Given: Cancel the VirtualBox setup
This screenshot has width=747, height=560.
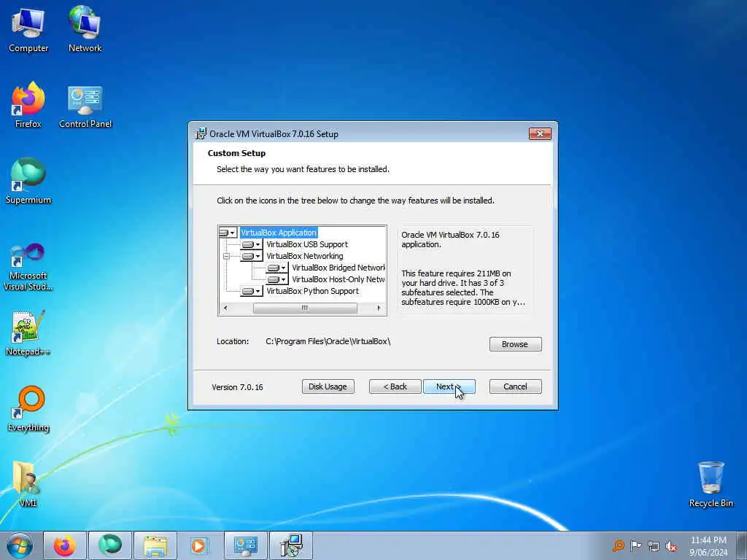Looking at the screenshot, I should click(515, 386).
